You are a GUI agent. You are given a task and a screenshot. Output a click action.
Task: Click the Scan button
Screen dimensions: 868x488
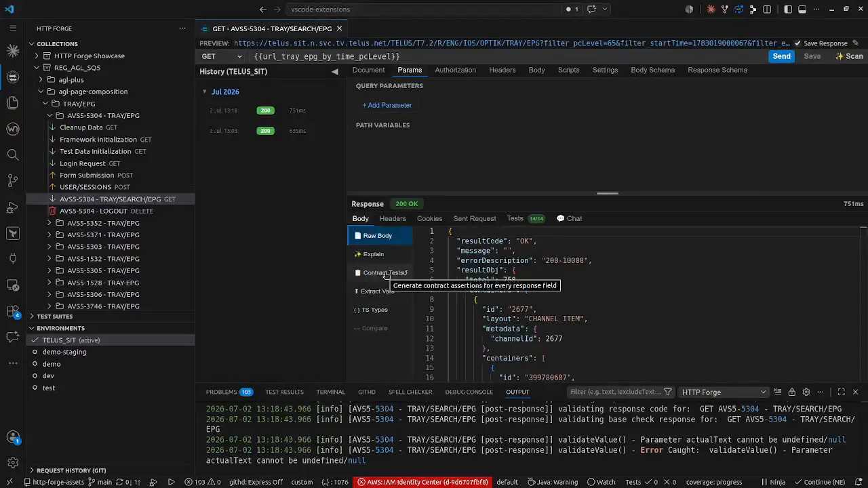click(x=849, y=56)
